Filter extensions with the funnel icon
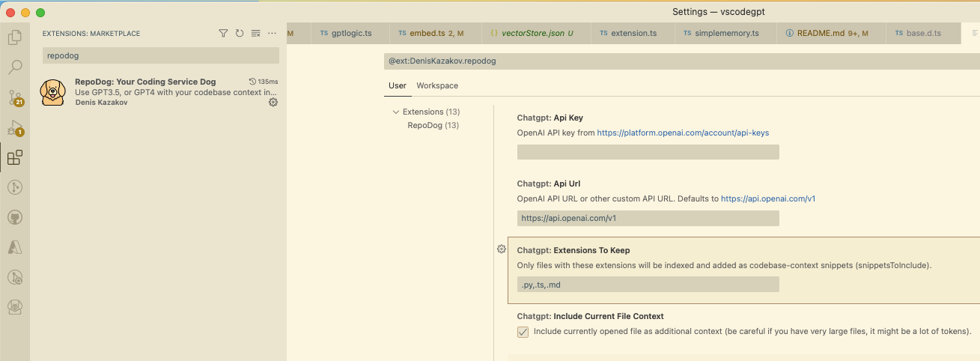 coord(223,33)
